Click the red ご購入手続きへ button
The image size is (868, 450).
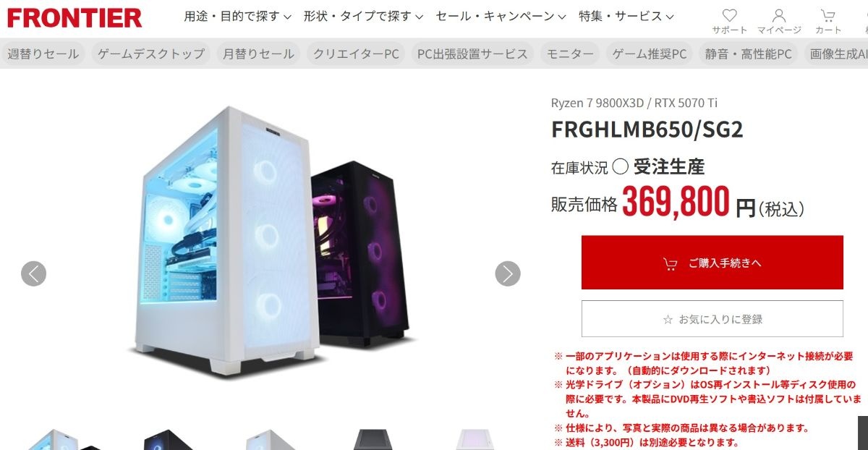(x=712, y=263)
